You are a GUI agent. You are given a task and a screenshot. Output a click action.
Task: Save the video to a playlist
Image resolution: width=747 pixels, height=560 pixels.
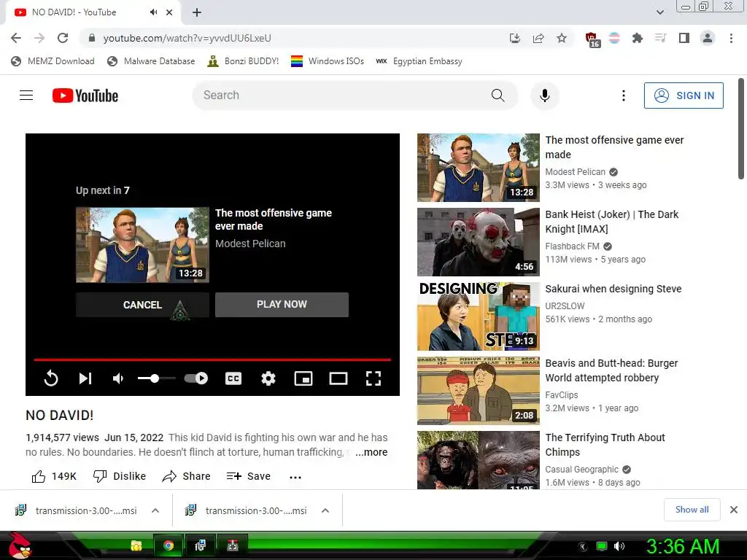tap(248, 476)
